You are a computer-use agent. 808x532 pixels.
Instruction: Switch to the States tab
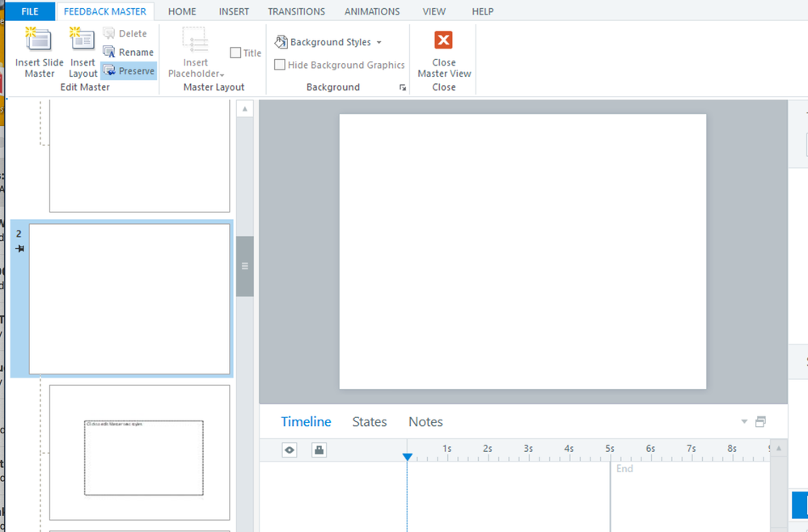370,422
